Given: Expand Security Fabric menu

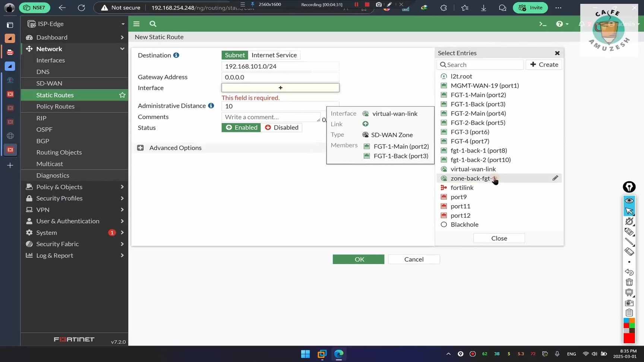Looking at the screenshot, I should point(75,244).
